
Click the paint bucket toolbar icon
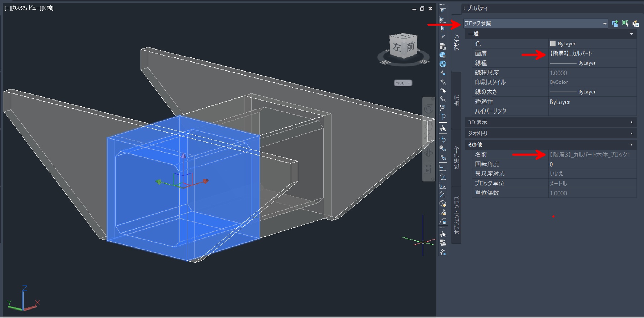click(x=443, y=212)
